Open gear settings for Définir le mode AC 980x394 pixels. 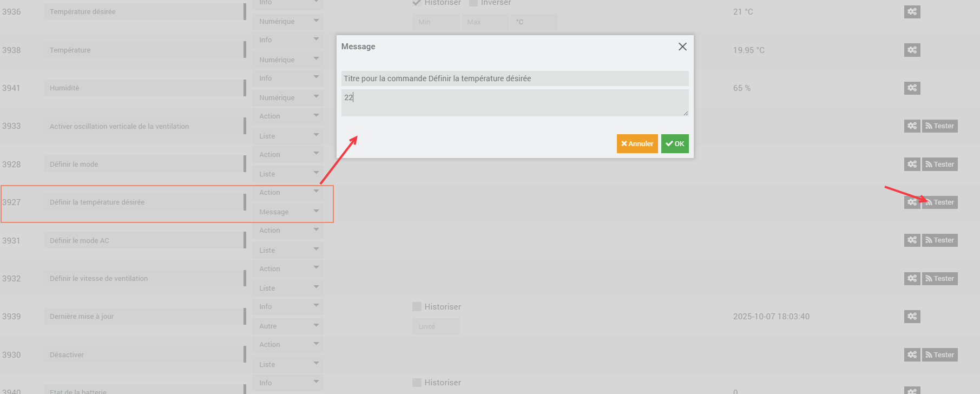(912, 240)
